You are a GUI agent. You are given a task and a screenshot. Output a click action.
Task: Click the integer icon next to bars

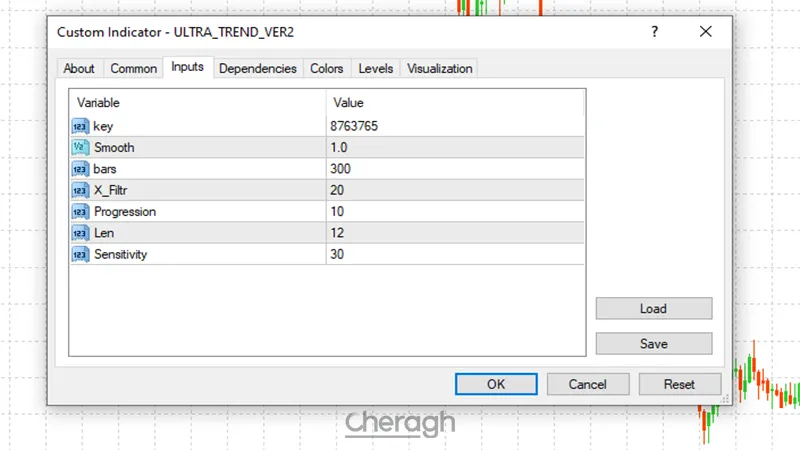tap(80, 169)
